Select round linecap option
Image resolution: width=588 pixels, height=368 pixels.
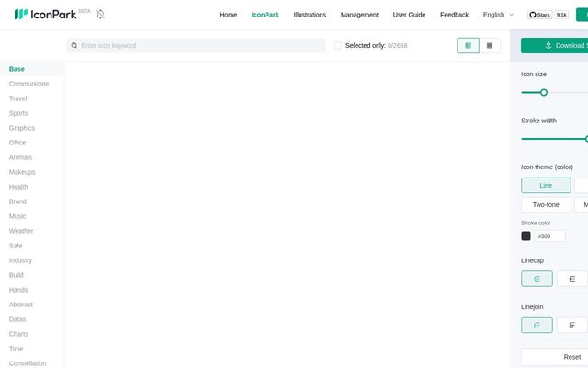[537, 279]
